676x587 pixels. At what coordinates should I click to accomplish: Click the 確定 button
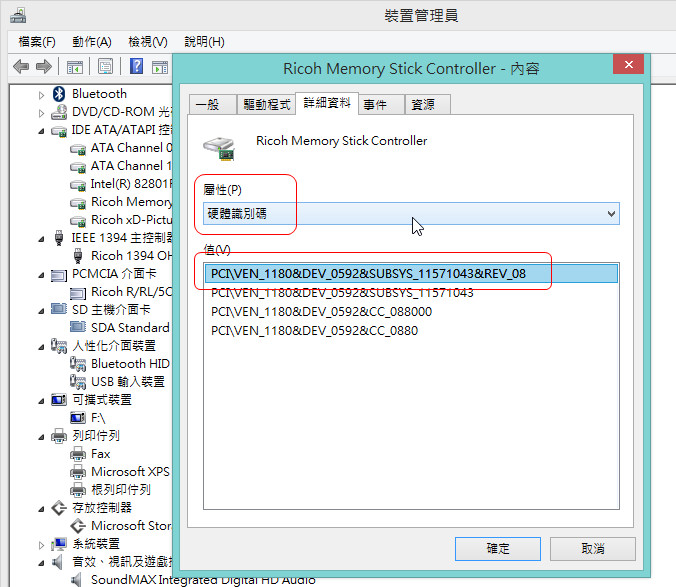click(x=498, y=549)
